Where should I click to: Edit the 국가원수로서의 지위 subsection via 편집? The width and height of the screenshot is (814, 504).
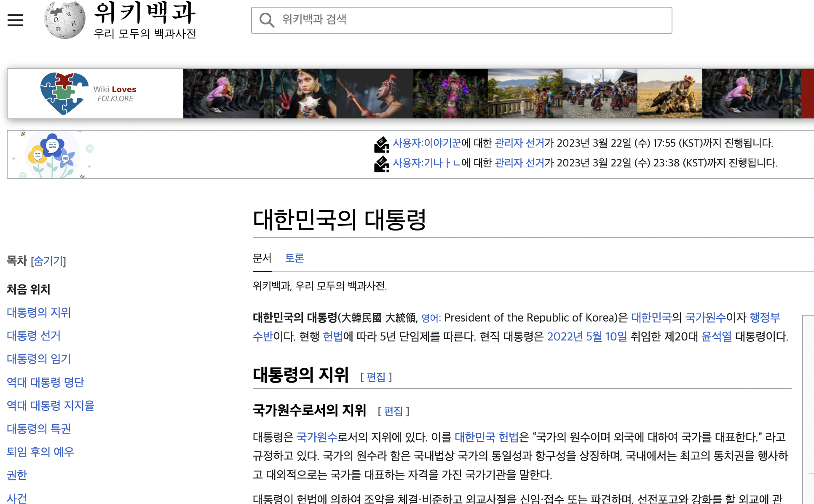[393, 411]
